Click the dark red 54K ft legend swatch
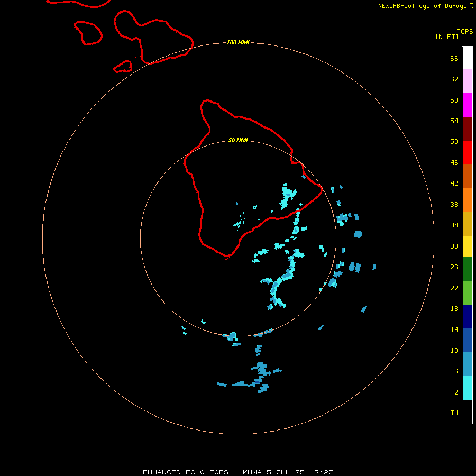The width and height of the screenshot is (476, 476). (467, 129)
